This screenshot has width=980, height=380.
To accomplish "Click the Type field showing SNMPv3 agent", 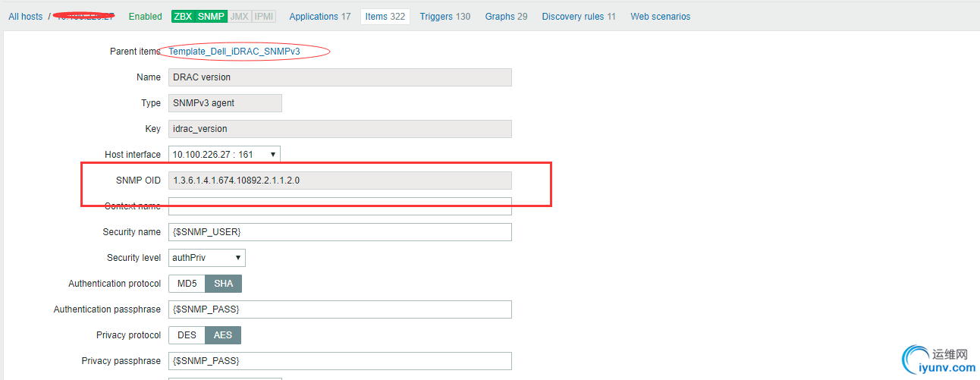I will coord(225,103).
